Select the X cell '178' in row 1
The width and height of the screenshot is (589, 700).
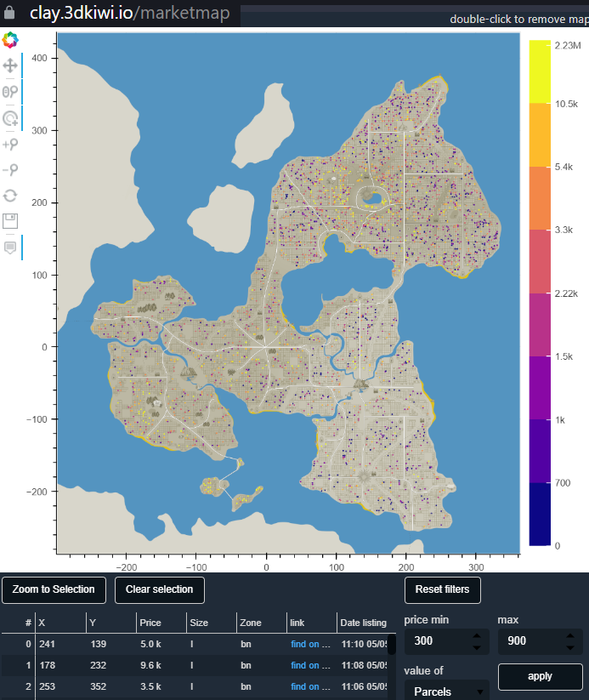[x=60, y=665]
